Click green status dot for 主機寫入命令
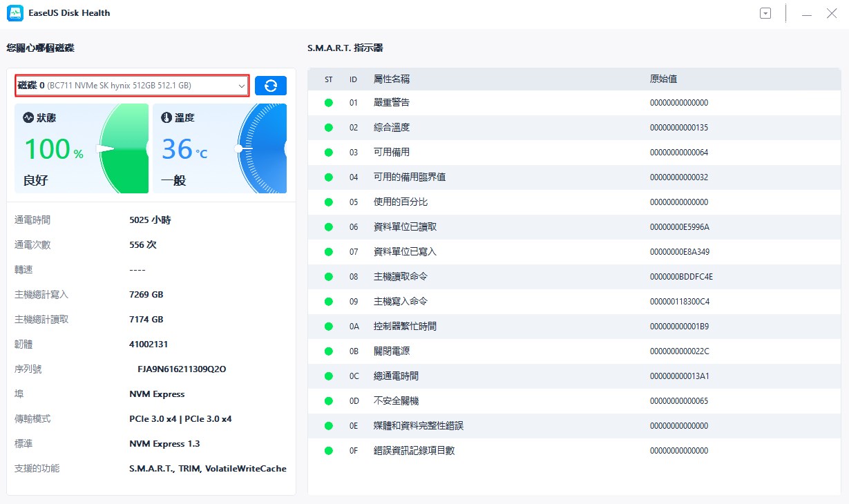Screen dimensions: 849x504 coord(329,302)
